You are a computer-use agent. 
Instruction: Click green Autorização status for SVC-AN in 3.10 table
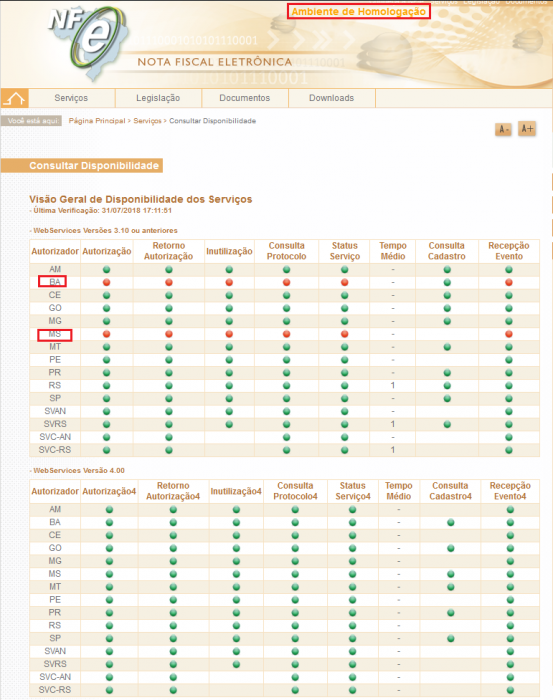point(106,438)
